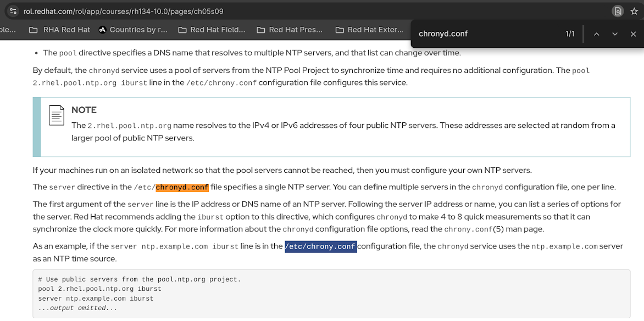
Task: Click the URL in the address bar
Action: 124,11
